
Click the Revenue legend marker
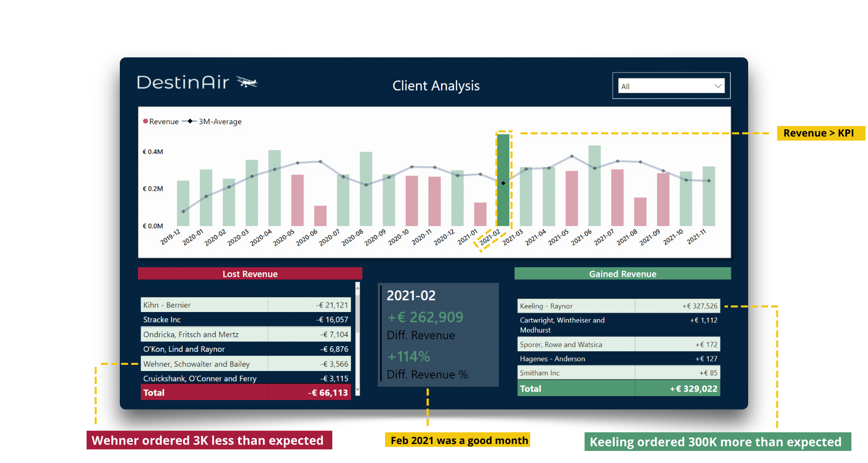[x=146, y=121]
